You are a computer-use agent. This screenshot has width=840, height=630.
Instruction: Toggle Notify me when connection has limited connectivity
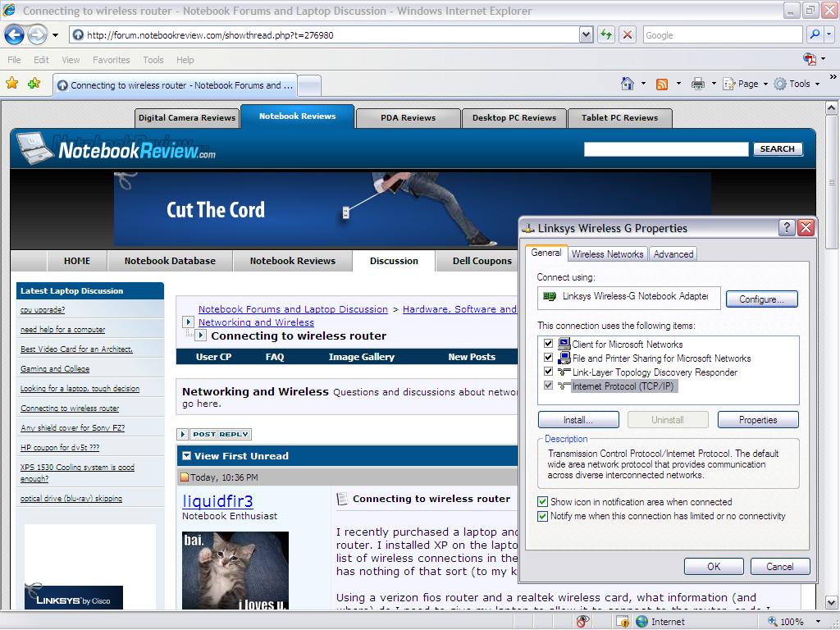[543, 516]
